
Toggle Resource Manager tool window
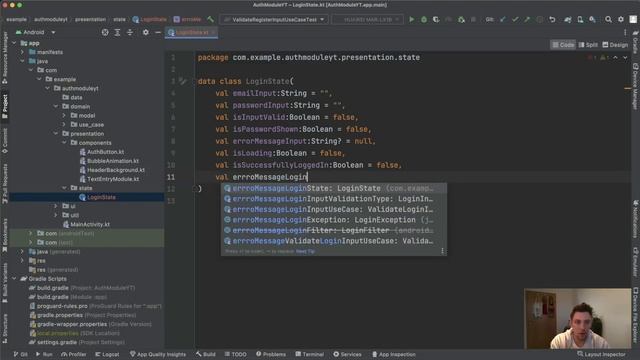coord(5,57)
